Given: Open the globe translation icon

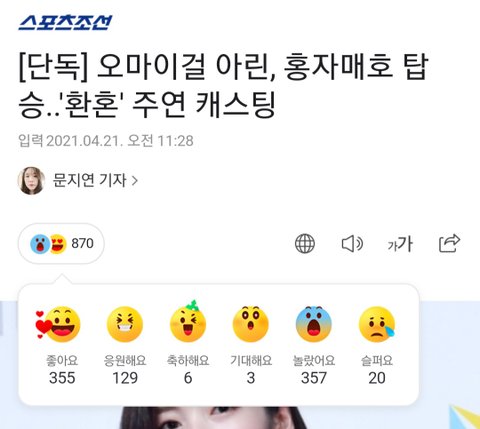Looking at the screenshot, I should click(305, 243).
